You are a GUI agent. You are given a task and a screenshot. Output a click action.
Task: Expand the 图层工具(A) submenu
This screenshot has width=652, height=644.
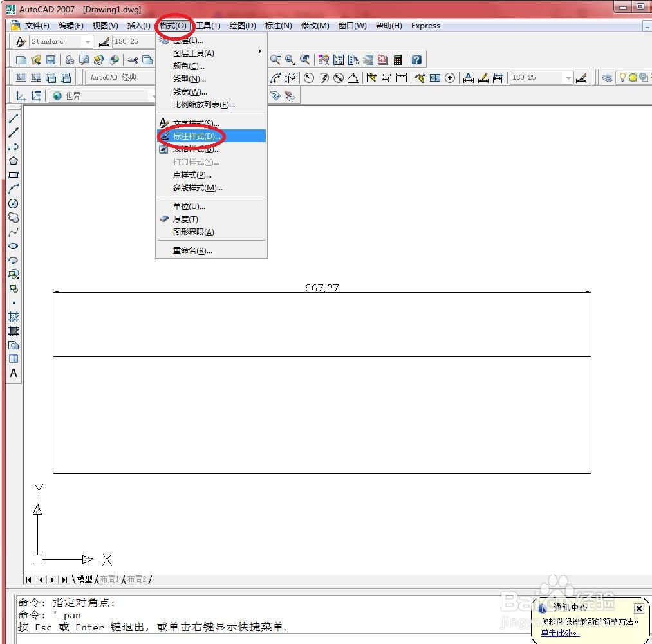pos(212,53)
